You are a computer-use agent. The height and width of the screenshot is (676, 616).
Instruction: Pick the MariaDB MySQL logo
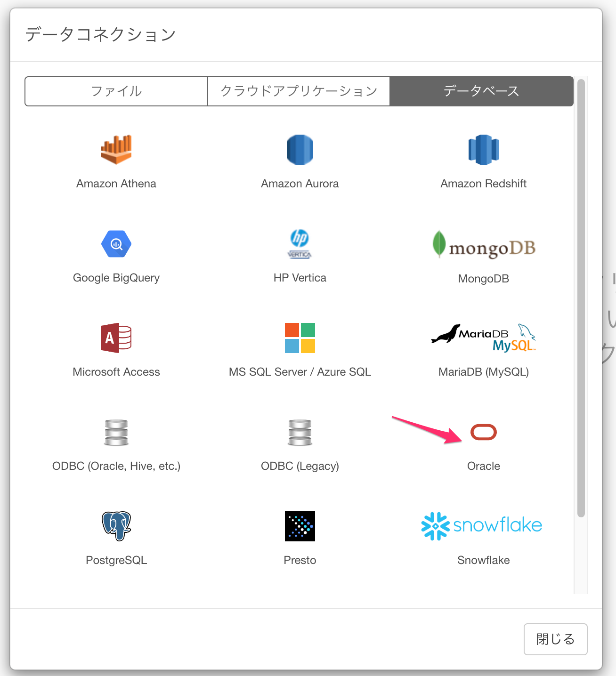pos(484,338)
